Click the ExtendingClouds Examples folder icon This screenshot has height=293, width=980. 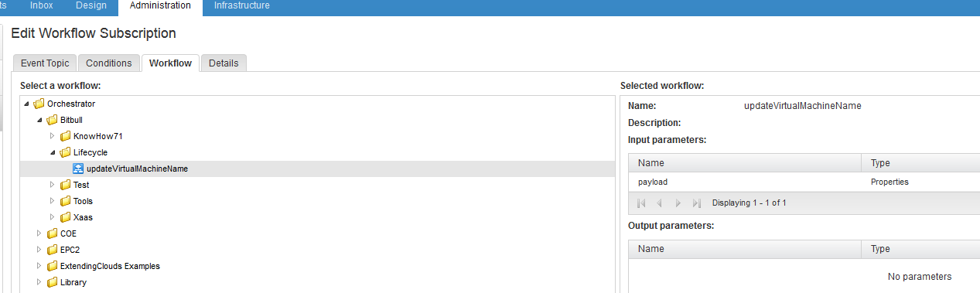tap(52, 266)
